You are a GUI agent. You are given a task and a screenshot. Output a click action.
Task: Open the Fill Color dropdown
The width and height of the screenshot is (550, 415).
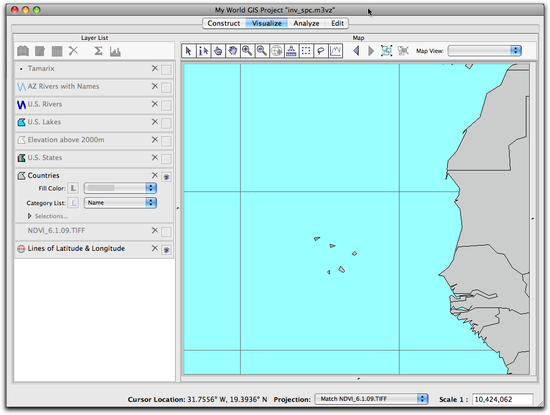pyautogui.click(x=120, y=188)
